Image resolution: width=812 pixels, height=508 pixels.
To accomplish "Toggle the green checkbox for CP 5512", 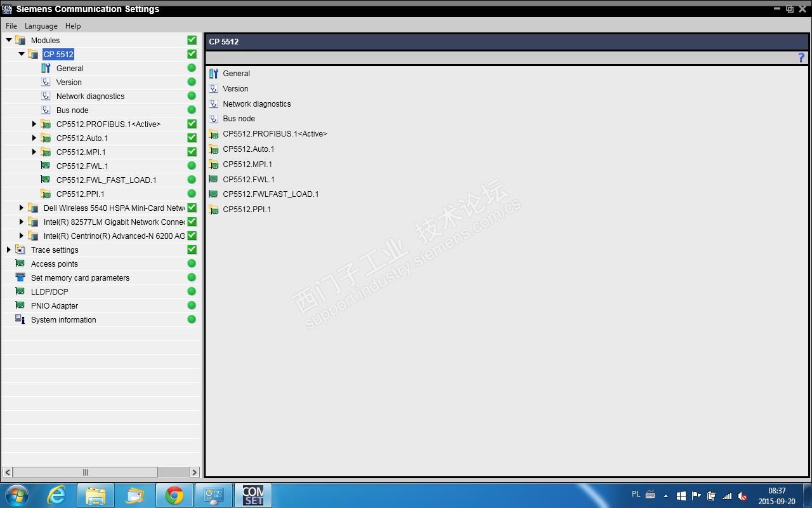I will pyautogui.click(x=192, y=54).
